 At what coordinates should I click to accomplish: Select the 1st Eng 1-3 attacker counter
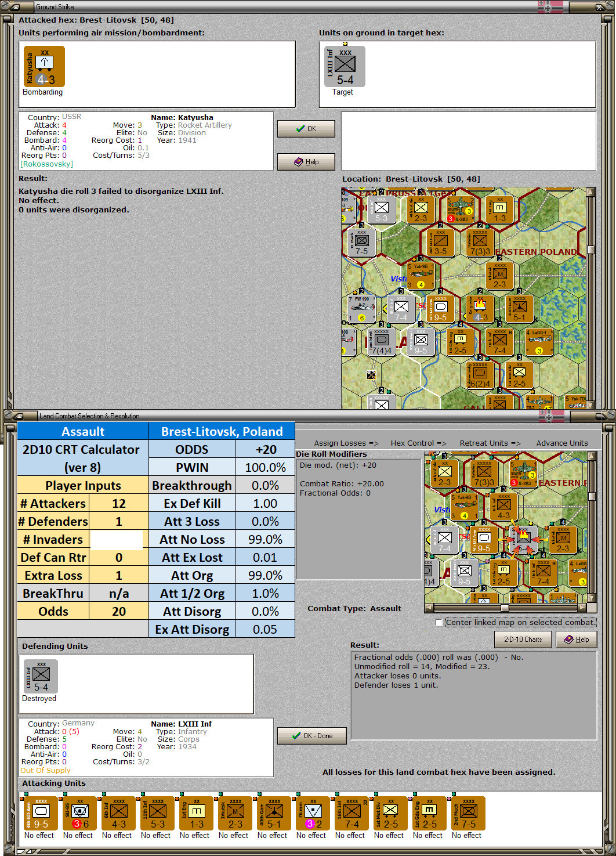[x=196, y=813]
